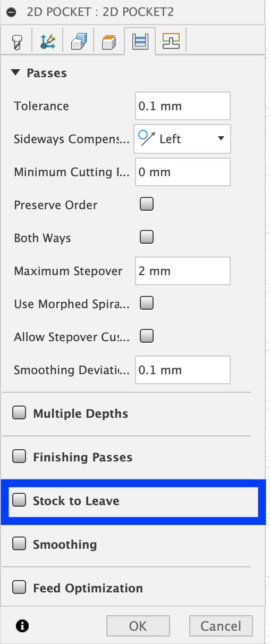Image resolution: width=270 pixels, height=644 pixels.
Task: Enable Use Morphed Spiral checkbox
Action: pos(146,303)
